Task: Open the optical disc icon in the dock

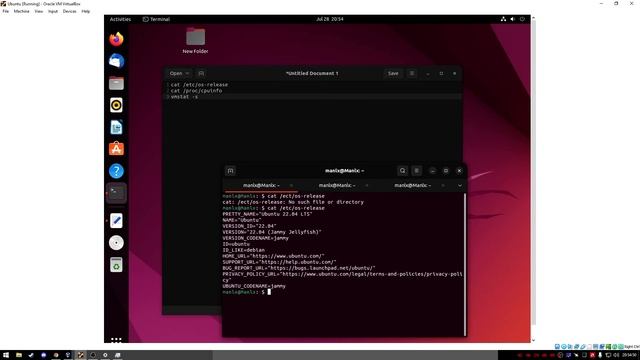Action: tap(116, 243)
